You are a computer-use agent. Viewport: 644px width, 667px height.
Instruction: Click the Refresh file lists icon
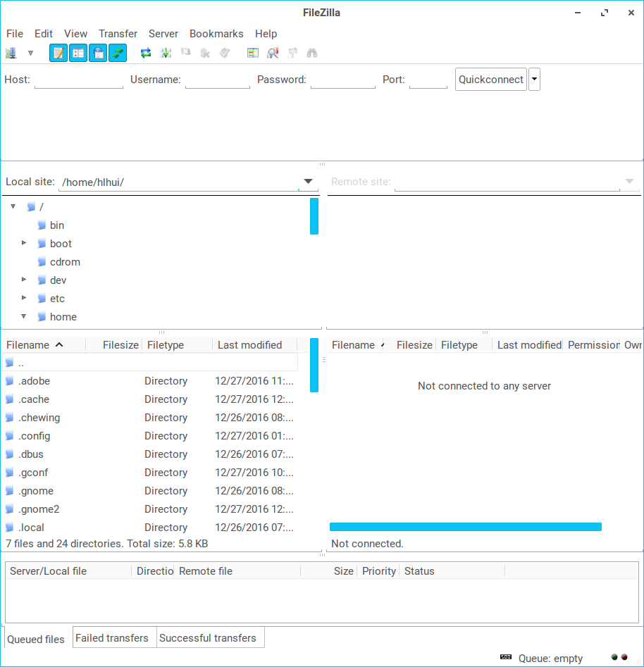pyautogui.click(x=146, y=53)
